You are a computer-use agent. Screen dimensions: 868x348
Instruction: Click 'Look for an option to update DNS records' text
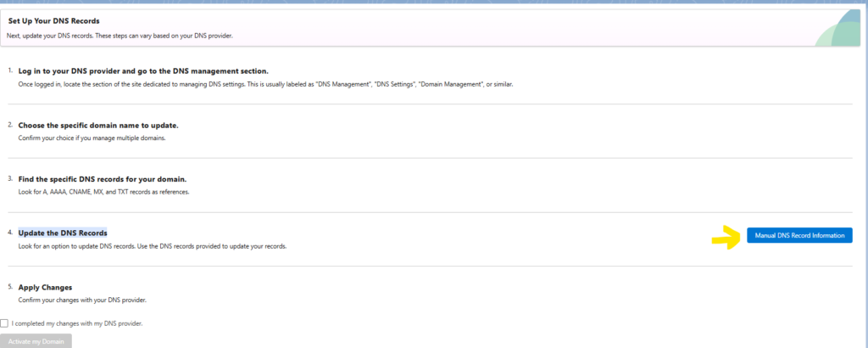(x=153, y=246)
